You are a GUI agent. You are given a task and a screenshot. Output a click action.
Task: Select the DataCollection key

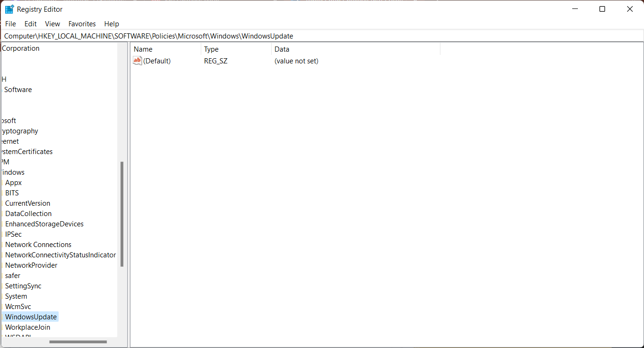(x=29, y=214)
